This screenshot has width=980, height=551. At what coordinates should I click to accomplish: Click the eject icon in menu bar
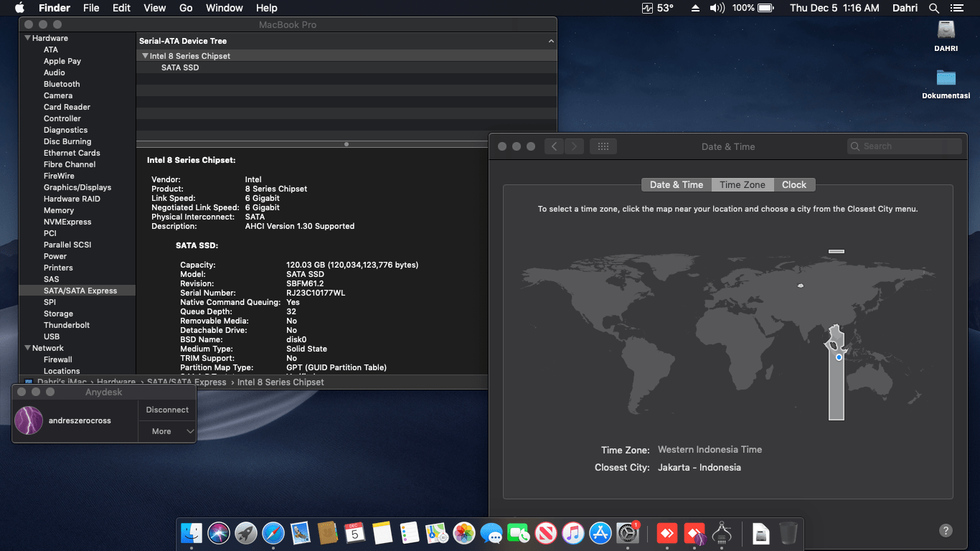click(x=695, y=8)
